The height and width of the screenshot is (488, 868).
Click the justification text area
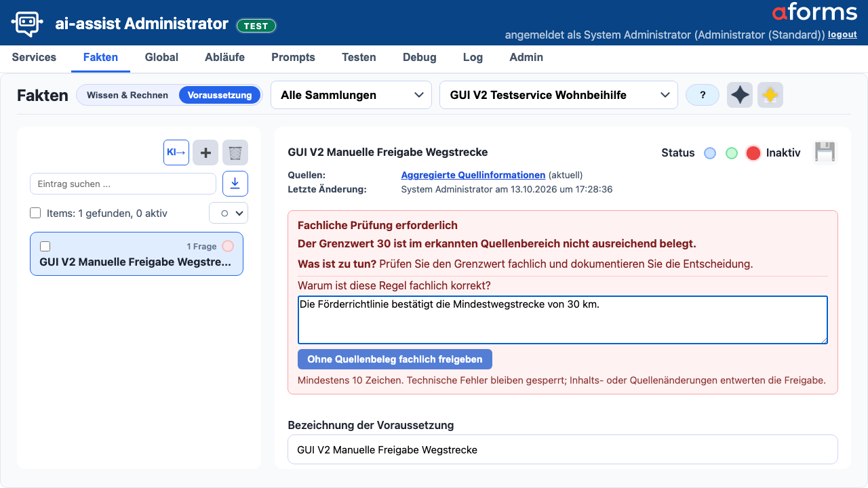[x=563, y=320]
